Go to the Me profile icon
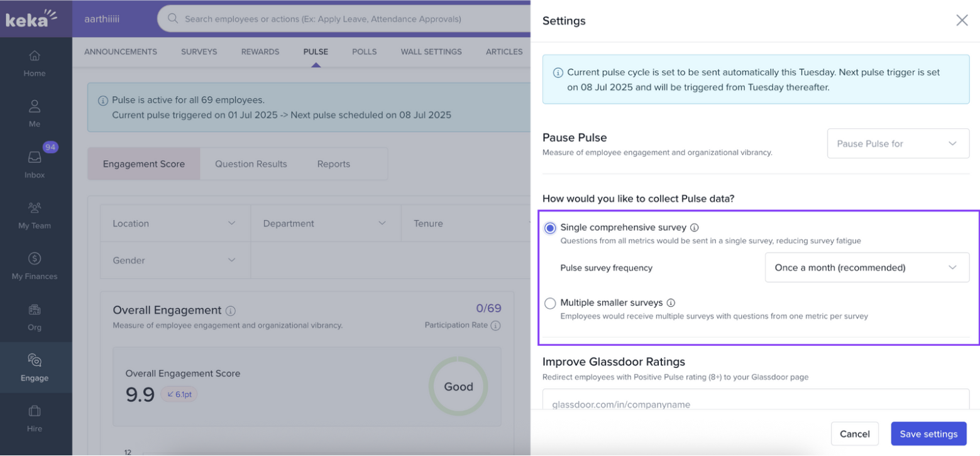The image size is (980, 456). (35, 113)
